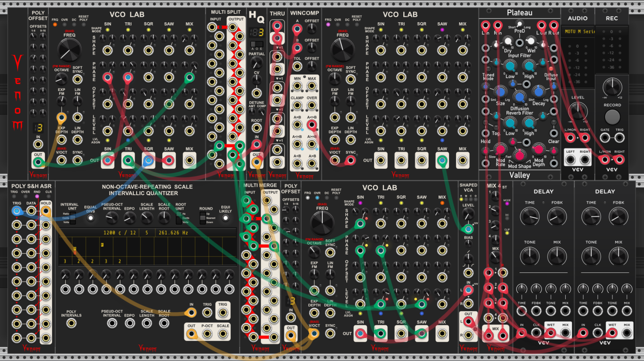Click the left Delay module's CLK input jack
The height and width of the screenshot is (361, 644).
pyautogui.click(x=536, y=333)
